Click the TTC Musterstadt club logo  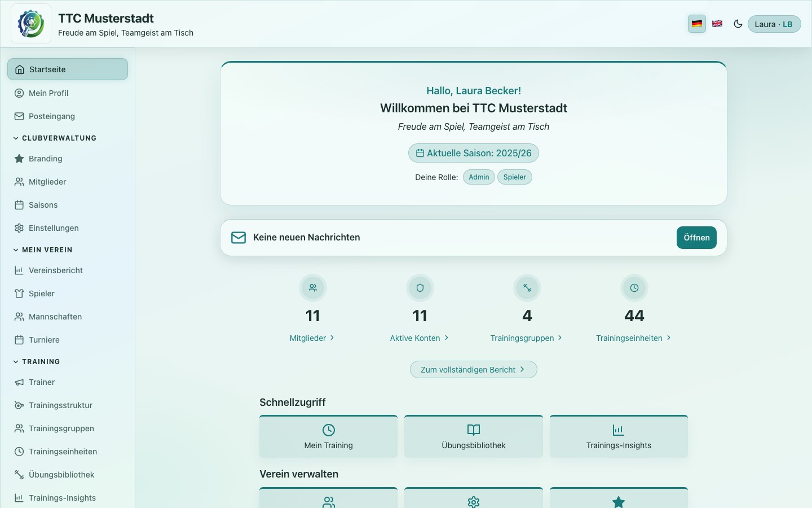point(31,24)
